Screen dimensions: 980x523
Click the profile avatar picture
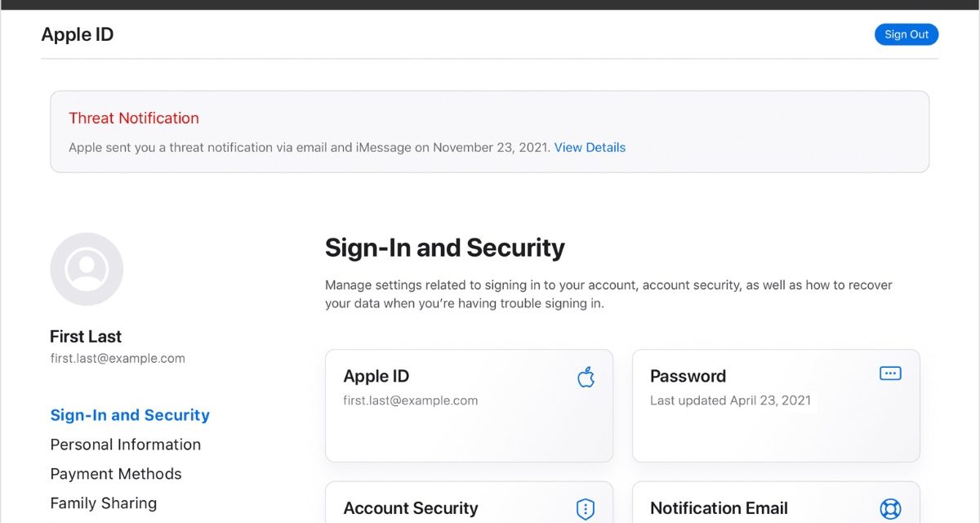click(87, 269)
